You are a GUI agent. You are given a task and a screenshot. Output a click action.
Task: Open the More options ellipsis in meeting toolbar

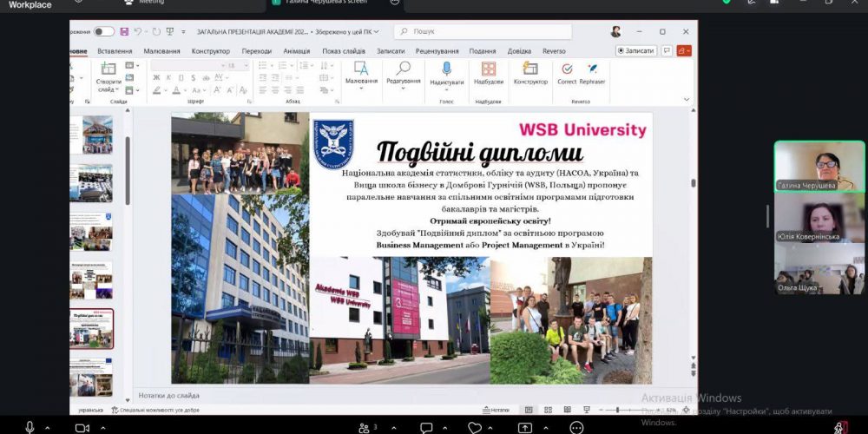[x=576, y=427]
